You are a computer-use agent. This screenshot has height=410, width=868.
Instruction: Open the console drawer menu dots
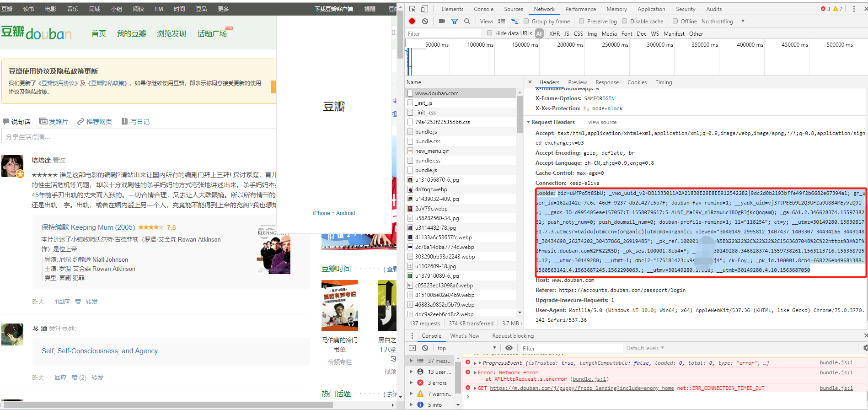(412, 335)
